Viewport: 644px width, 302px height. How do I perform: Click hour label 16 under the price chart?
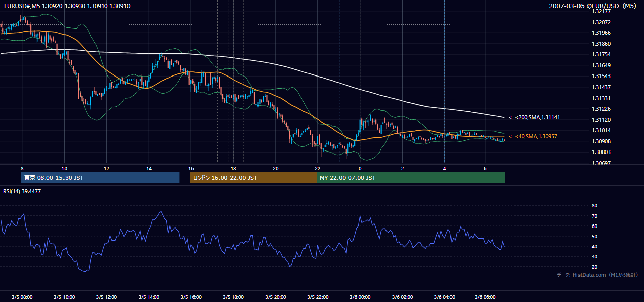point(191,168)
